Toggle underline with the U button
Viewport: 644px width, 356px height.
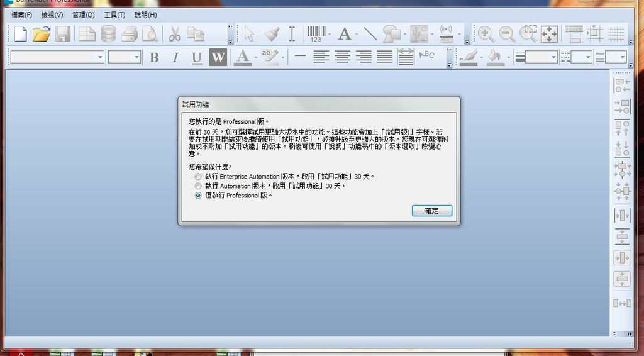coord(197,57)
